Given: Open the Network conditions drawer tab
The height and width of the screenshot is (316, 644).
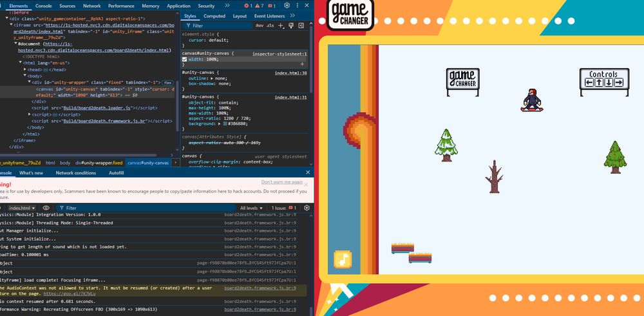Looking at the screenshot, I should (x=75, y=172).
